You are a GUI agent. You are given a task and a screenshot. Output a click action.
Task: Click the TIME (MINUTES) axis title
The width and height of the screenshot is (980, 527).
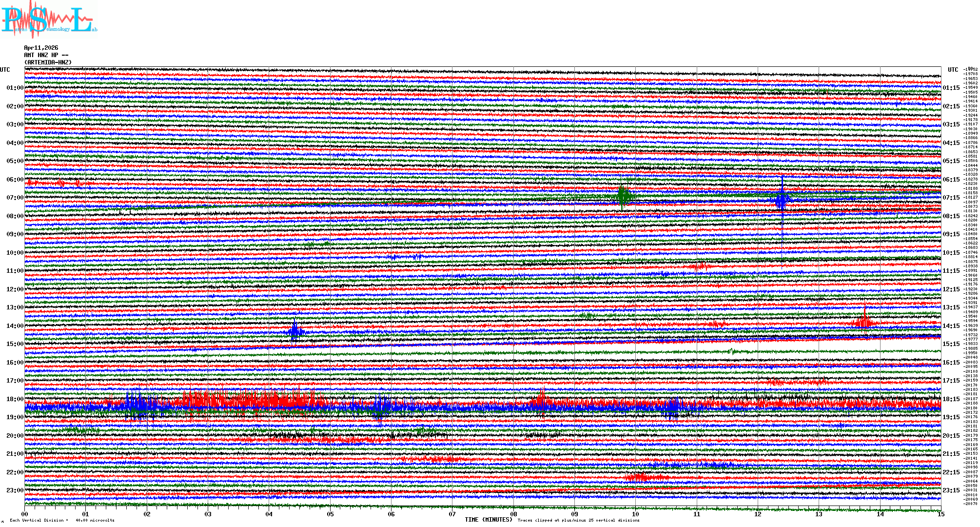pos(489,520)
